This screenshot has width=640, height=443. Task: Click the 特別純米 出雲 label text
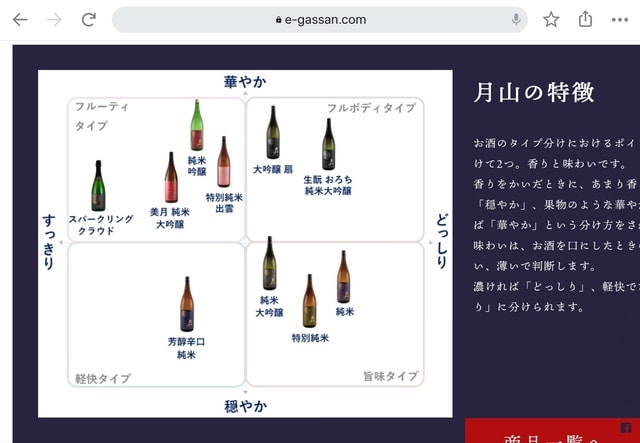[x=224, y=203]
